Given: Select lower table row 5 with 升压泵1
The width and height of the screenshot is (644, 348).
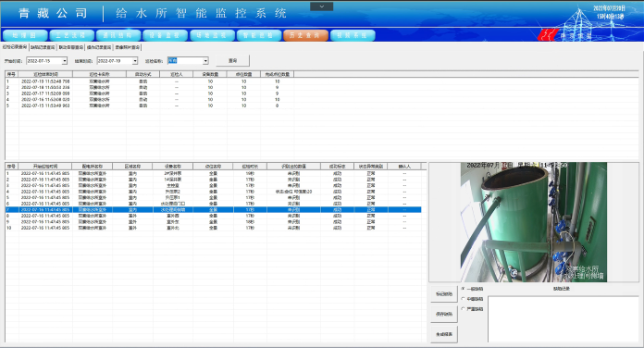Looking at the screenshot, I should coord(213,198).
